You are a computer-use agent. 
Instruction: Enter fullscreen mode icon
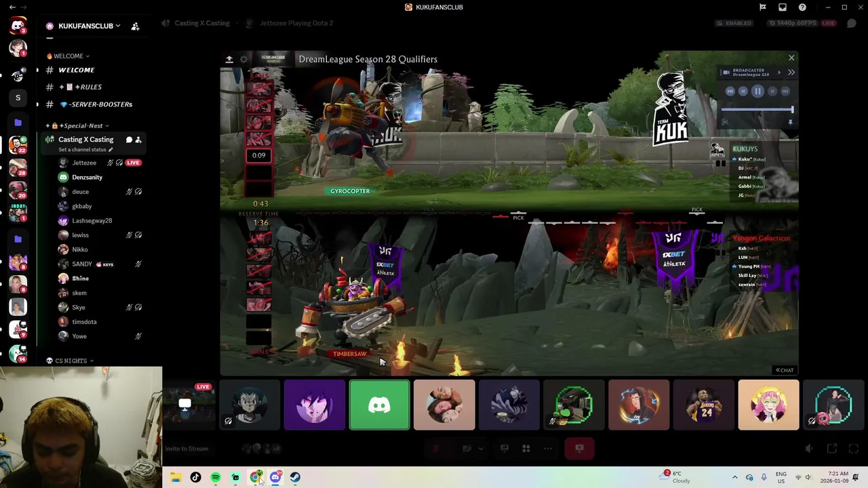click(854, 449)
